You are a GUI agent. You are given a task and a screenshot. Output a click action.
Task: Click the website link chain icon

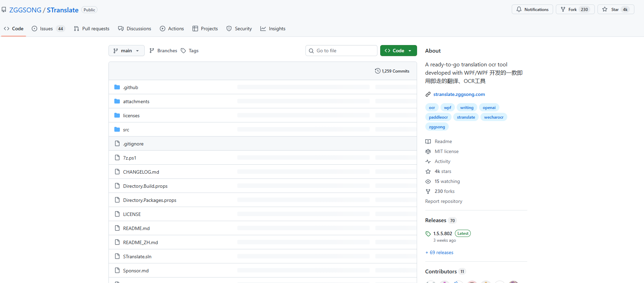[428, 94]
